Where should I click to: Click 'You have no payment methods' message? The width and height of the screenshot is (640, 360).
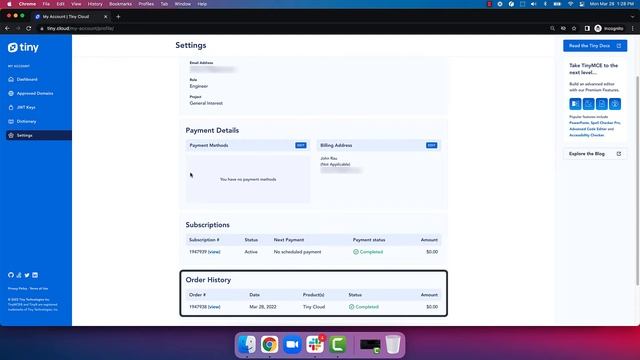[248, 179]
